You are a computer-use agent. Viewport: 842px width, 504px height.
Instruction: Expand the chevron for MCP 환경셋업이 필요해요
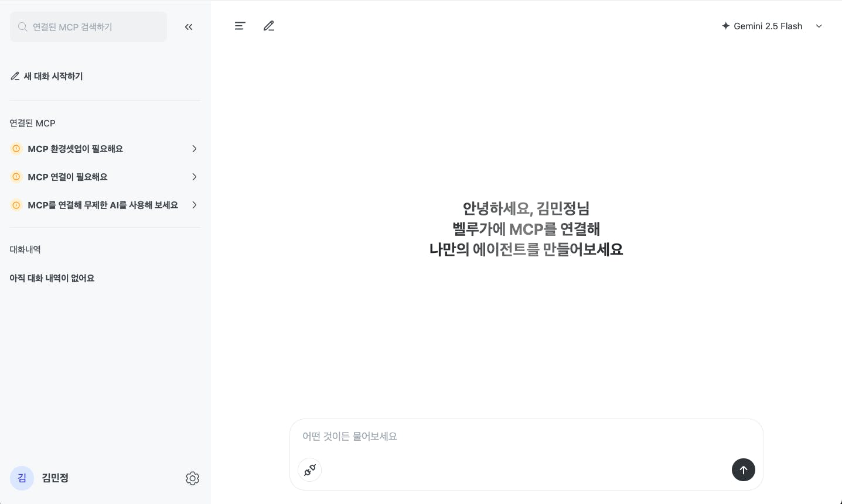[194, 149]
